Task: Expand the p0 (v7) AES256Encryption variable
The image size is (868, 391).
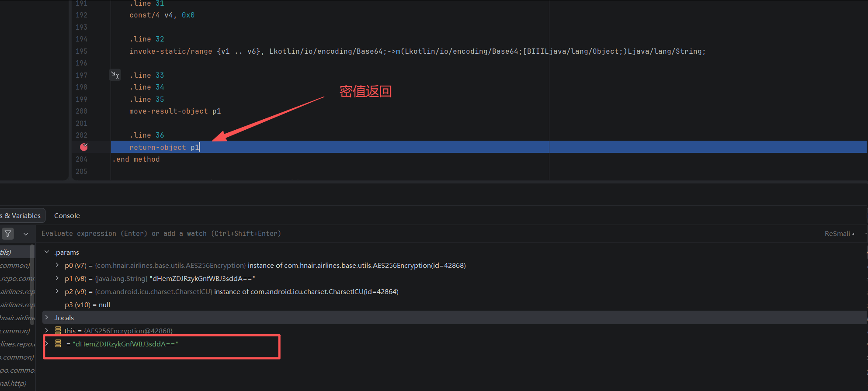Action: click(57, 265)
